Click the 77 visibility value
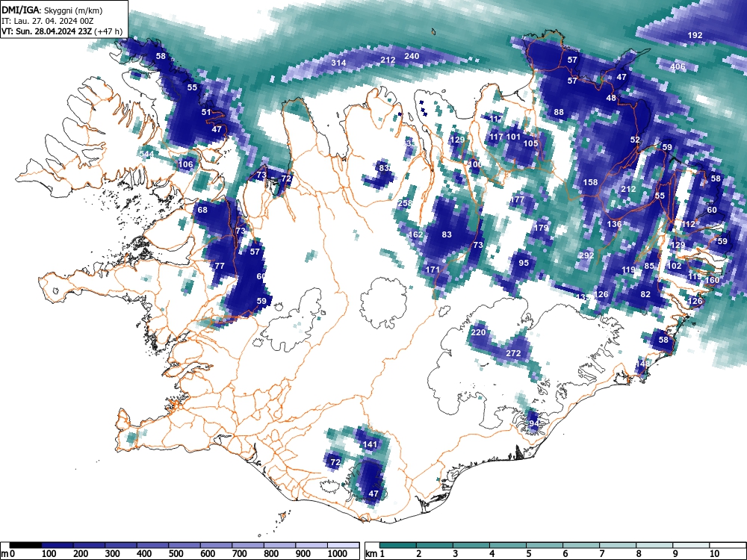Image resolution: width=747 pixels, height=560 pixels. 219,266
